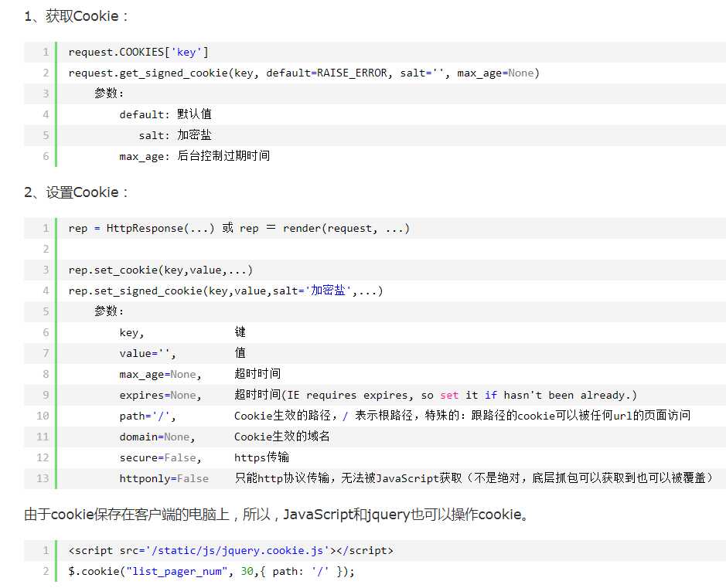Click the 'max_age: 后台控制过期时间' line
This screenshot has height=588, width=726.
click(x=195, y=156)
